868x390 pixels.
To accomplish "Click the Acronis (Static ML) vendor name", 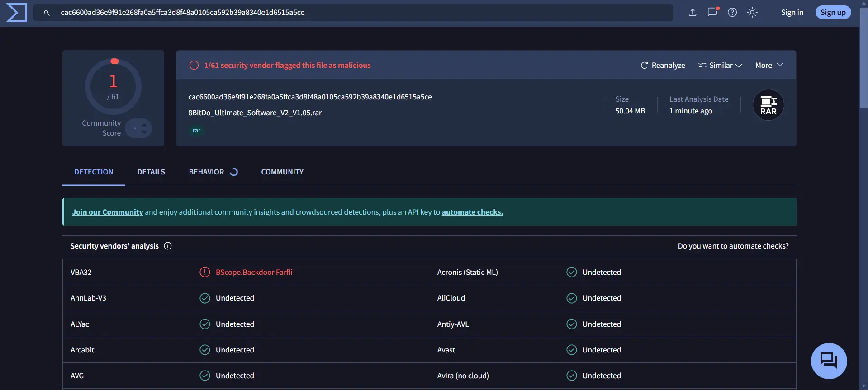I will [467, 272].
